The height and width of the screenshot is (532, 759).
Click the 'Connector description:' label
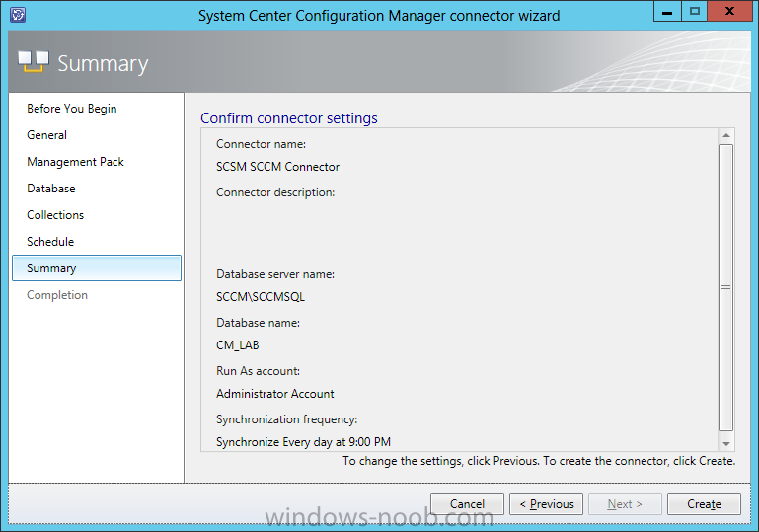click(x=275, y=192)
